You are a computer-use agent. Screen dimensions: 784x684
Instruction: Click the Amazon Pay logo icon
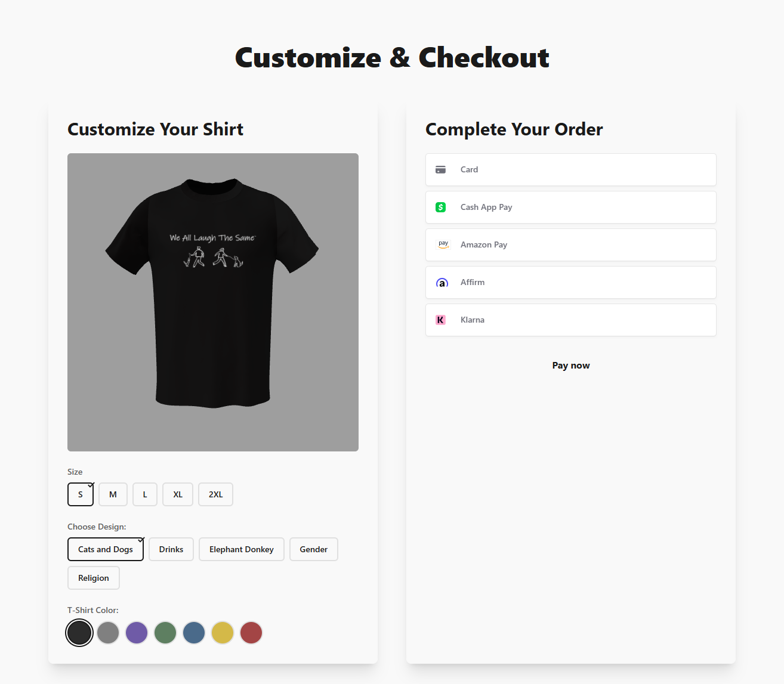pyautogui.click(x=443, y=244)
